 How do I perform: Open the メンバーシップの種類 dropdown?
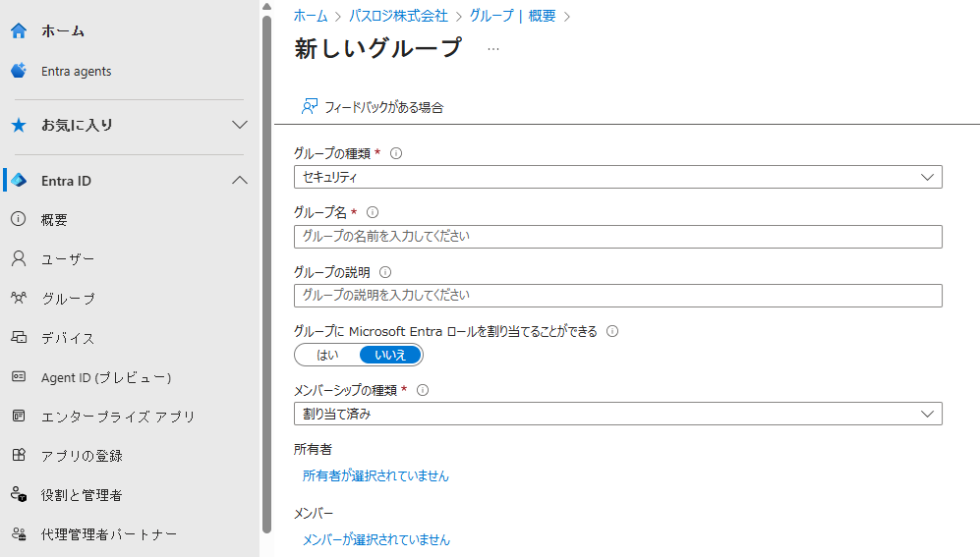coord(617,414)
